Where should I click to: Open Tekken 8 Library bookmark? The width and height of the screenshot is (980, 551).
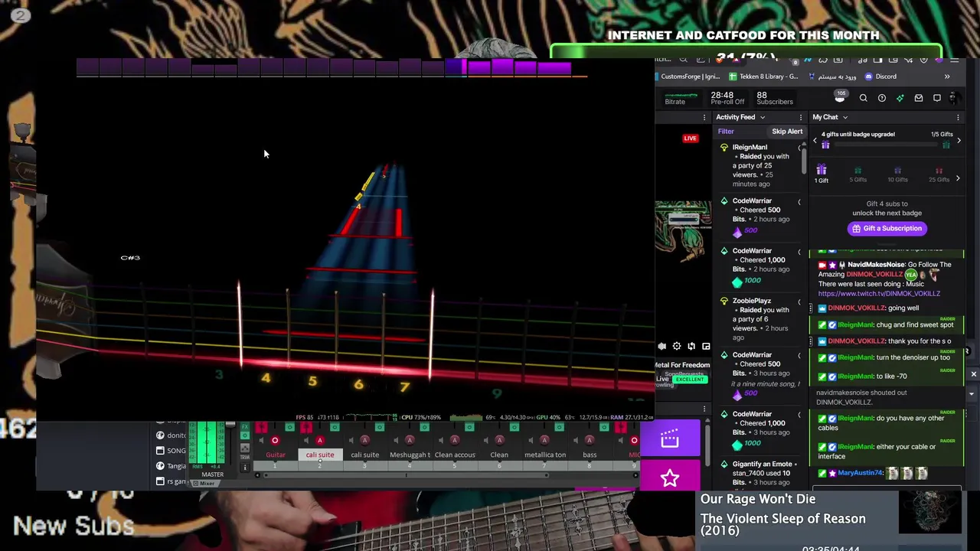pyautogui.click(x=764, y=77)
